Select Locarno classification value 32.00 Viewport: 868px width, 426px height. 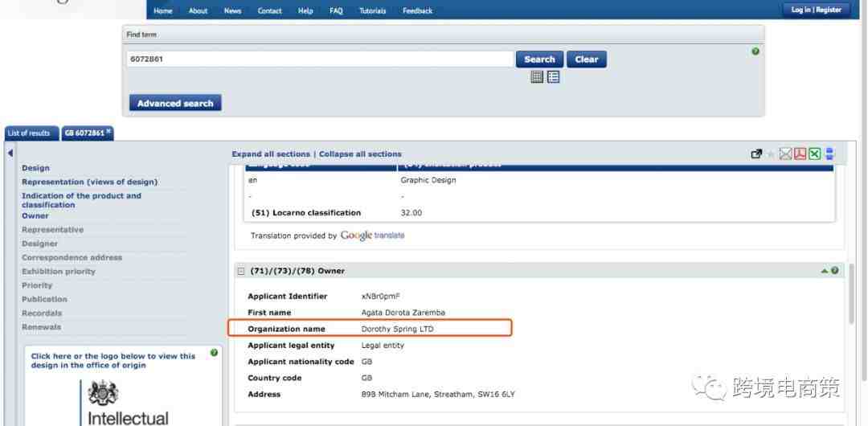(411, 213)
